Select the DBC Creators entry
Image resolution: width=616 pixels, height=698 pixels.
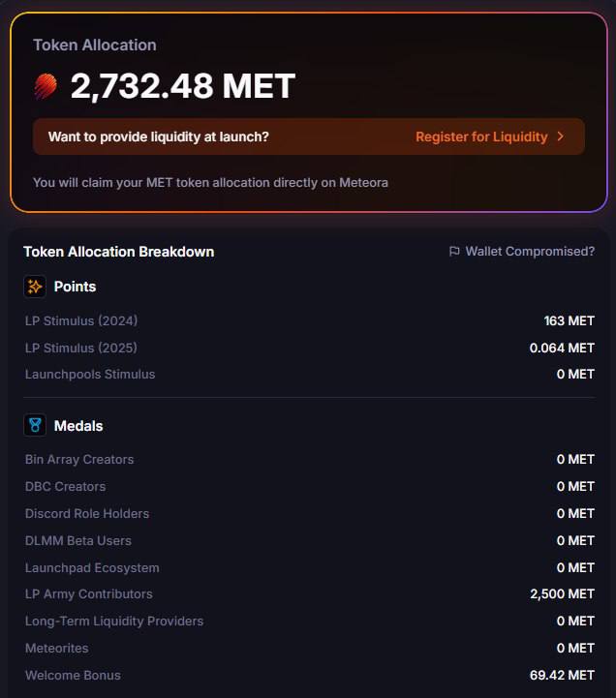pyautogui.click(x=309, y=486)
